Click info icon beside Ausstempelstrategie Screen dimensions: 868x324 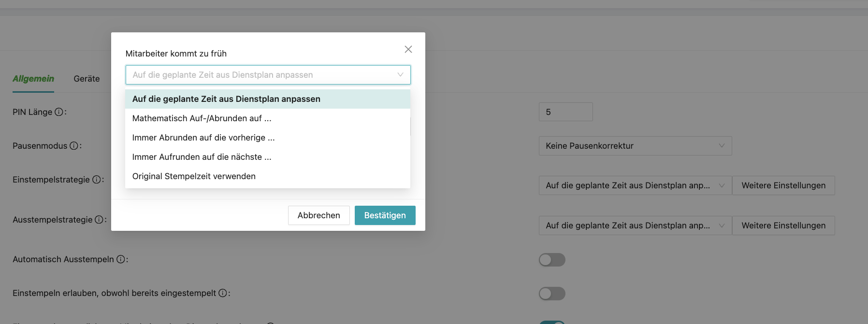[99, 220]
